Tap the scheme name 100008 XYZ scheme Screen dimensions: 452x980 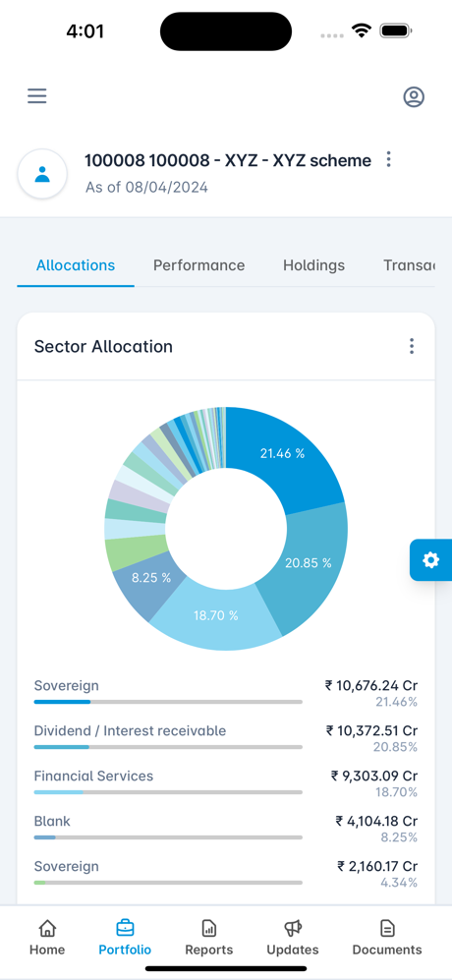click(228, 160)
